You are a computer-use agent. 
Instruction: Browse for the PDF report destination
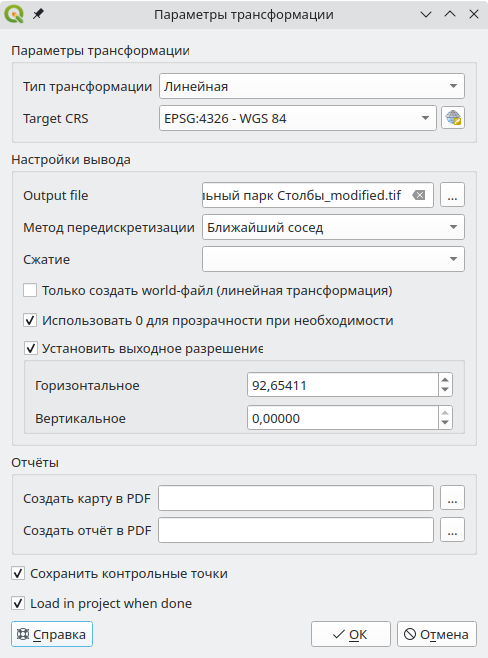[x=452, y=530]
